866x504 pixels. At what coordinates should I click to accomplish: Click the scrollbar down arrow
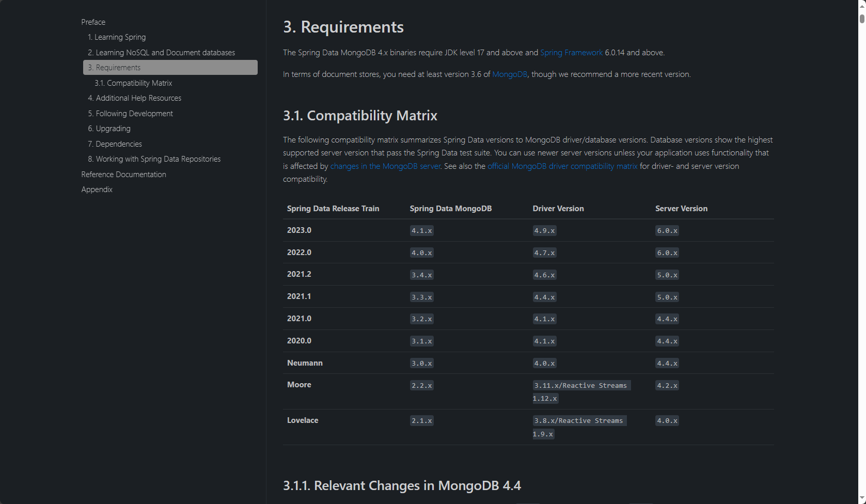(x=862, y=498)
